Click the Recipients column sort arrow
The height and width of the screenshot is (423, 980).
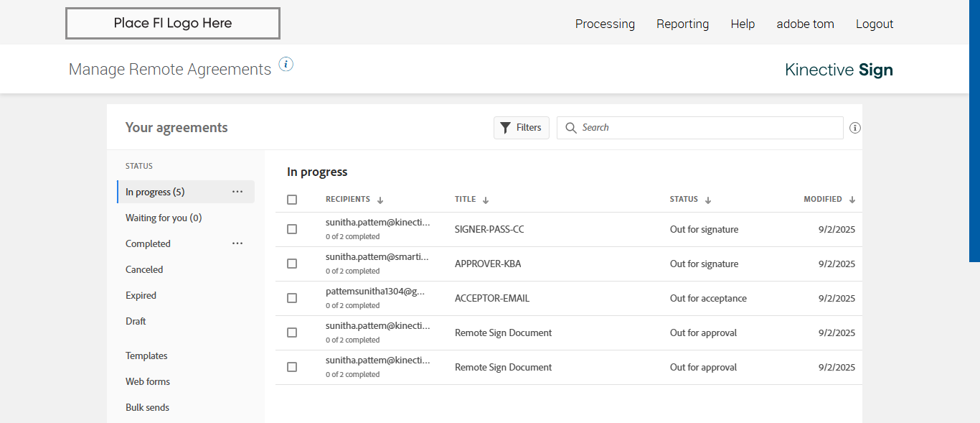[380, 200]
